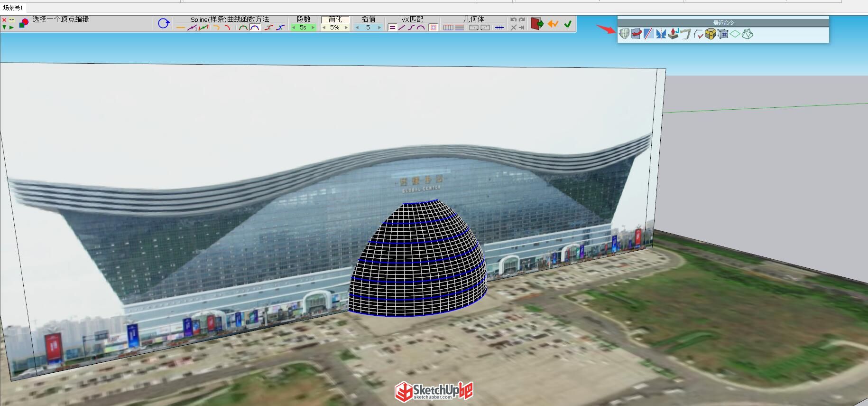Click the green diamond outline icon
This screenshot has width=868, height=406.
(x=735, y=34)
